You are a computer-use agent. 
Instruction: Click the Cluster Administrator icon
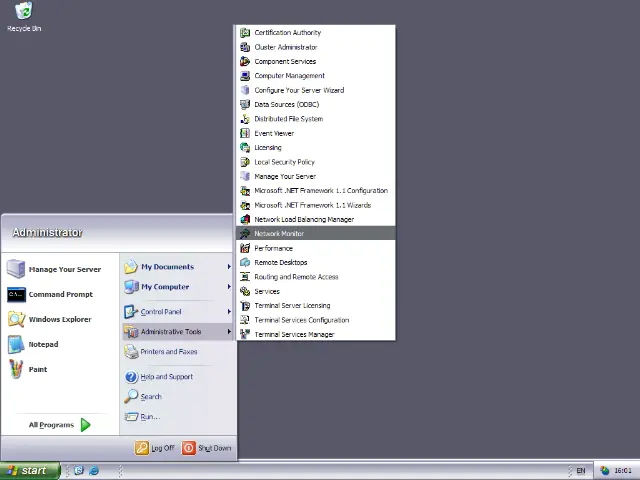point(245,47)
